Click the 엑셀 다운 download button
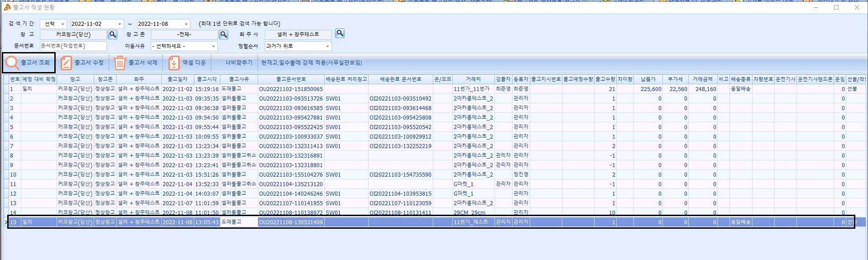868x260 pixels. pos(187,63)
